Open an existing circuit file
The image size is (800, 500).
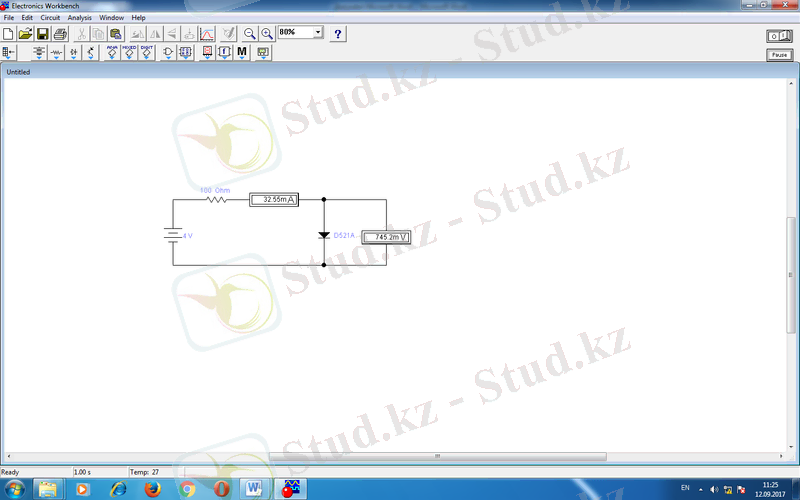[x=26, y=34]
